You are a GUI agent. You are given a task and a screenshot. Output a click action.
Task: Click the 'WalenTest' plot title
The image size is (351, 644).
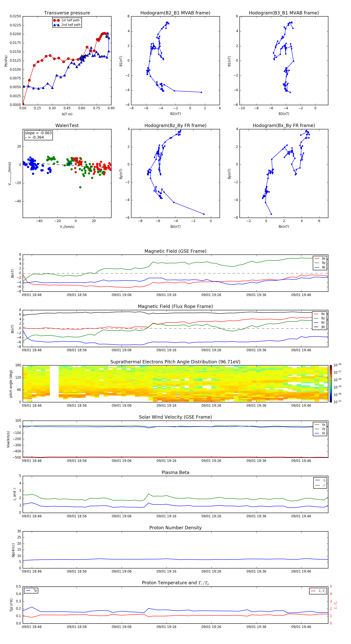(67, 125)
